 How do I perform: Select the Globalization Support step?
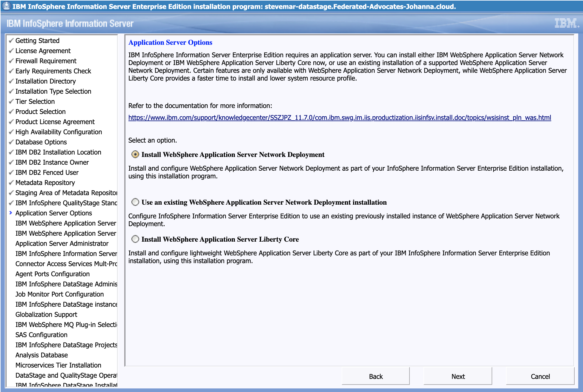click(x=46, y=314)
